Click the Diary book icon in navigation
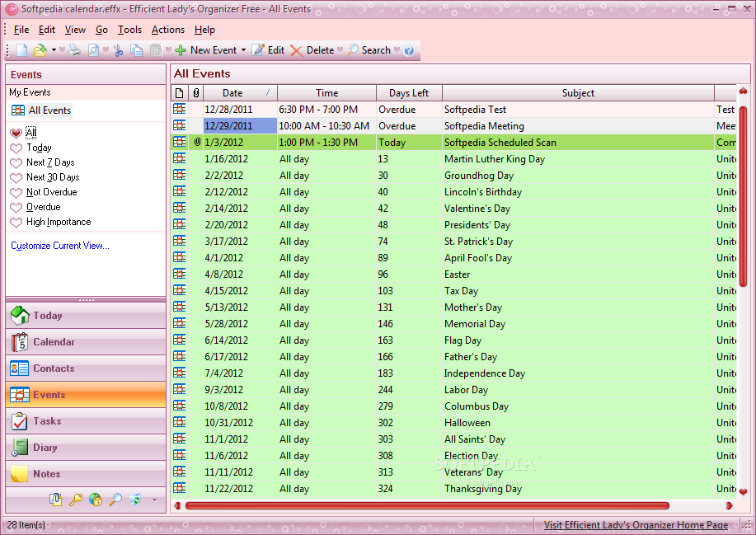This screenshot has height=535, width=756. point(20,448)
